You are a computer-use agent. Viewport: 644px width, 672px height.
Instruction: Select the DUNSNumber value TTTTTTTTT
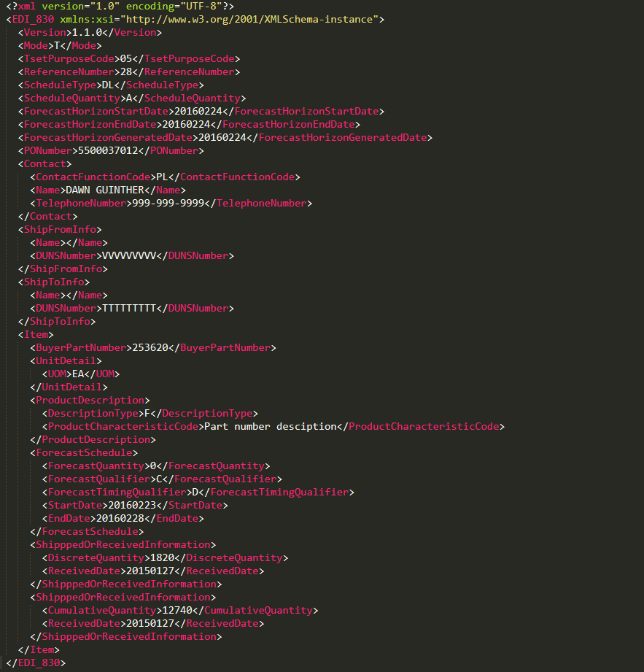coord(129,308)
